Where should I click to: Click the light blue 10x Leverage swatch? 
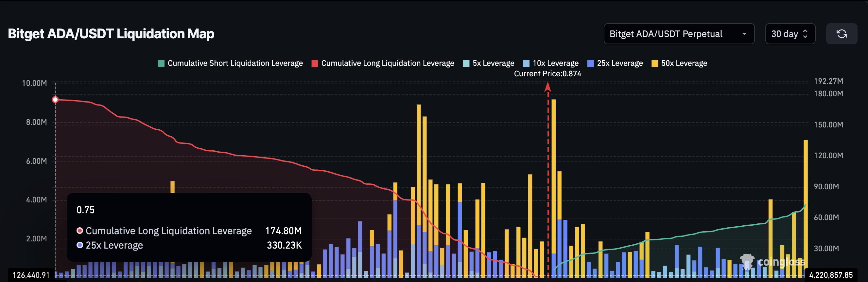526,64
